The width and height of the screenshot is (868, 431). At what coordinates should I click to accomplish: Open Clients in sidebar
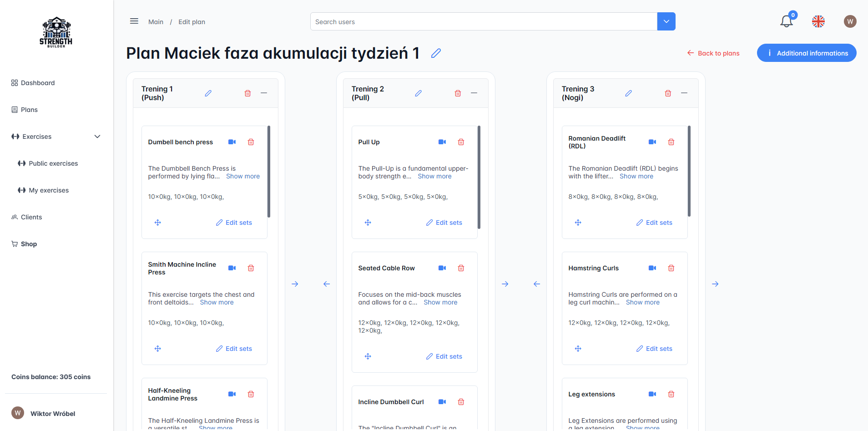point(26,217)
